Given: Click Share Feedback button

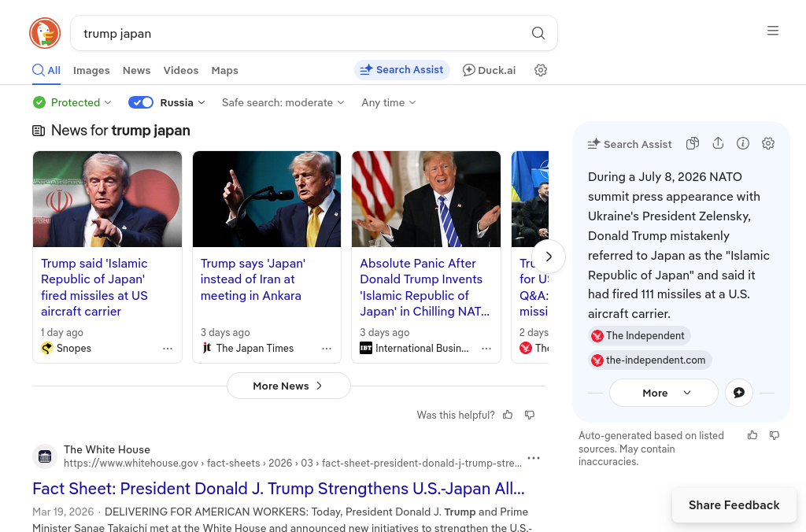Looking at the screenshot, I should click(734, 505).
